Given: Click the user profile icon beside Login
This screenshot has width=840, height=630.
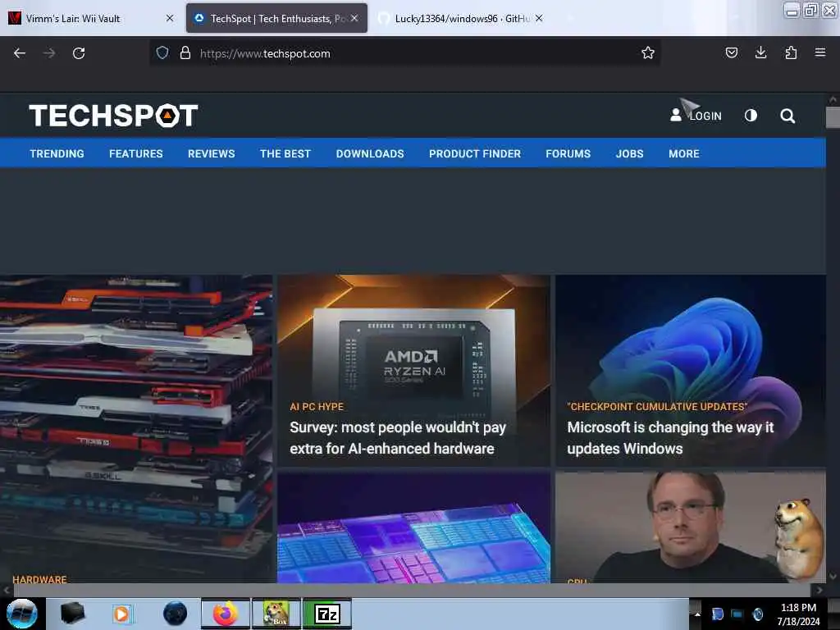Looking at the screenshot, I should [676, 115].
